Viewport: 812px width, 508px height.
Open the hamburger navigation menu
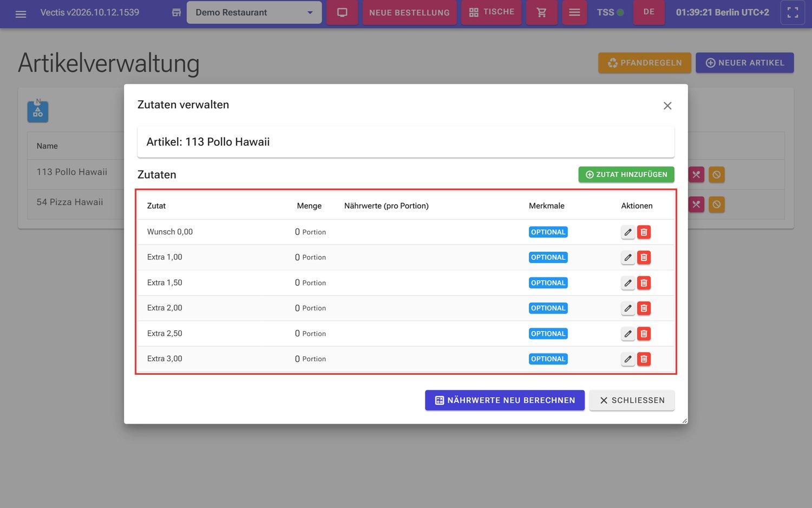(21, 13)
